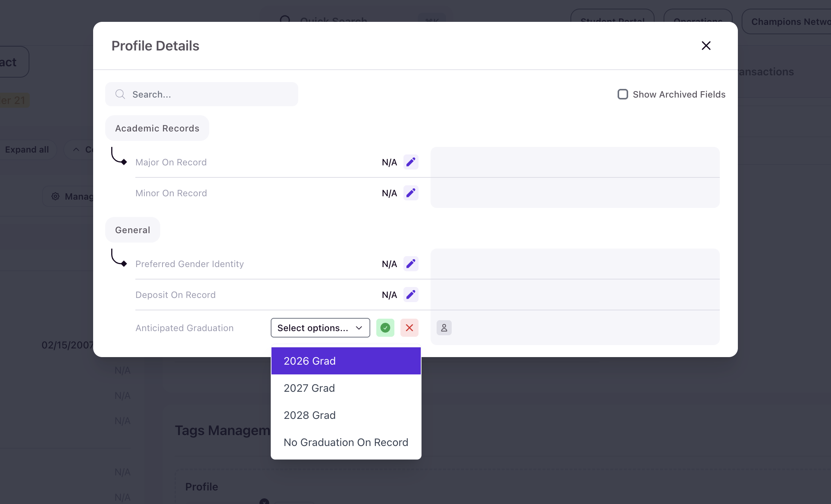Screen dimensions: 831x504
Task: Choose 2027 Grad option
Action: click(x=346, y=388)
